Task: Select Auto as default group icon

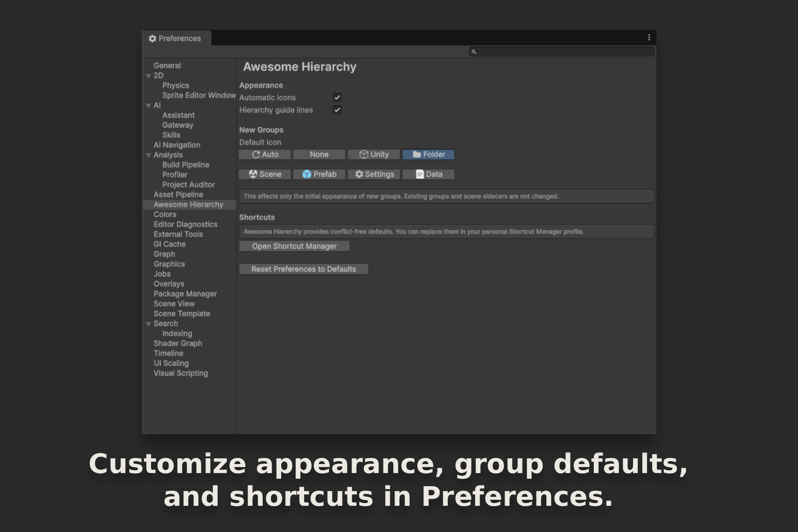Action: (x=265, y=154)
